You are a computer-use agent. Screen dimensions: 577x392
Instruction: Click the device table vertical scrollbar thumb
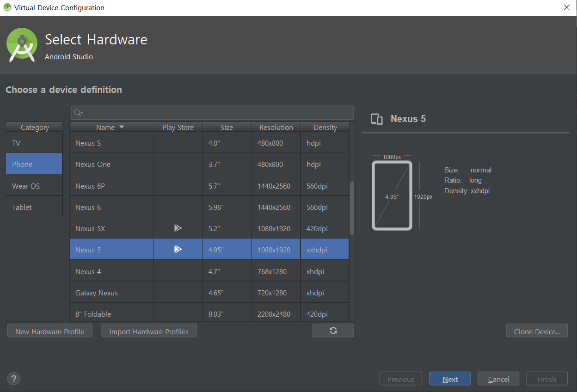click(x=352, y=208)
